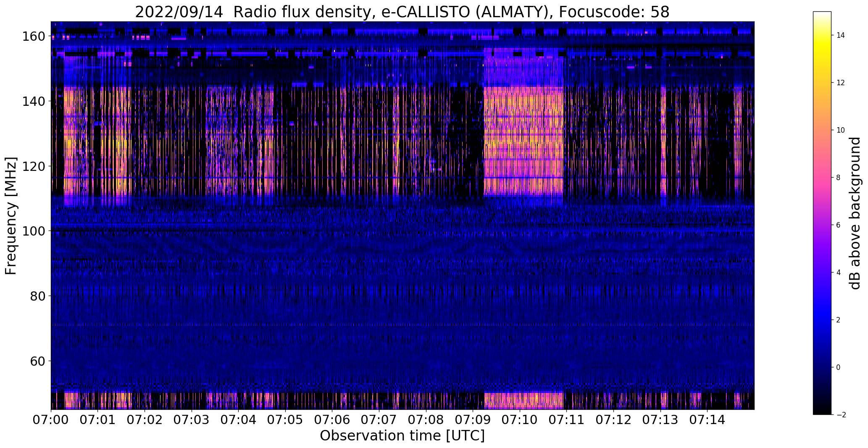Click the 100 MHz frequency tick label

tap(33, 231)
